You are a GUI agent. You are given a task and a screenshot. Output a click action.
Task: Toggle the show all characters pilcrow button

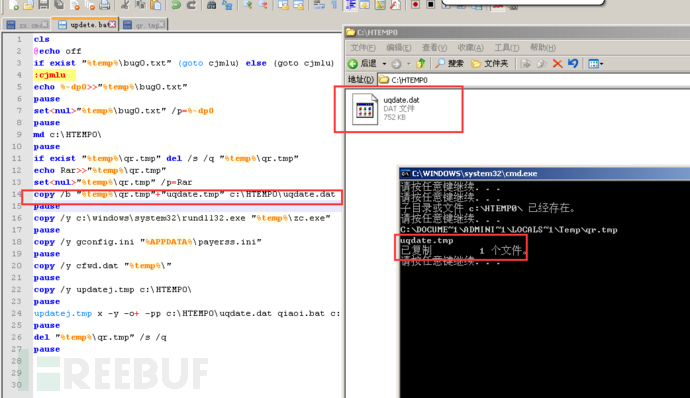(334, 5)
